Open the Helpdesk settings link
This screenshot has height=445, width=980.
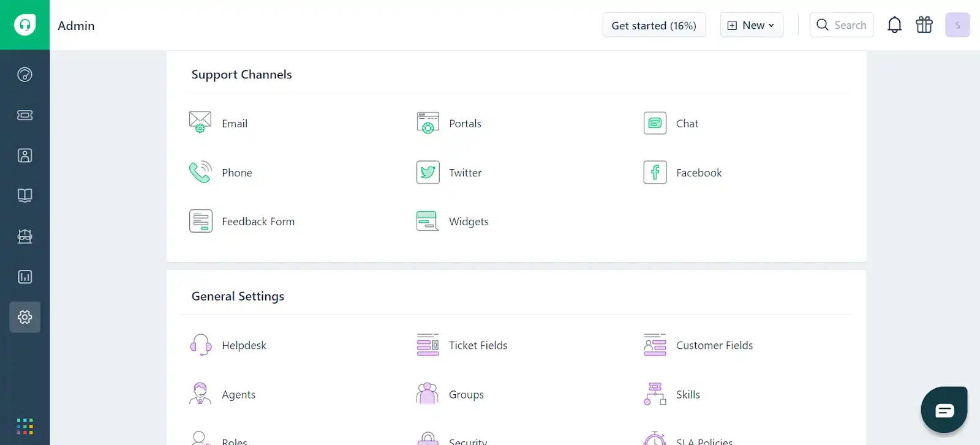[244, 345]
